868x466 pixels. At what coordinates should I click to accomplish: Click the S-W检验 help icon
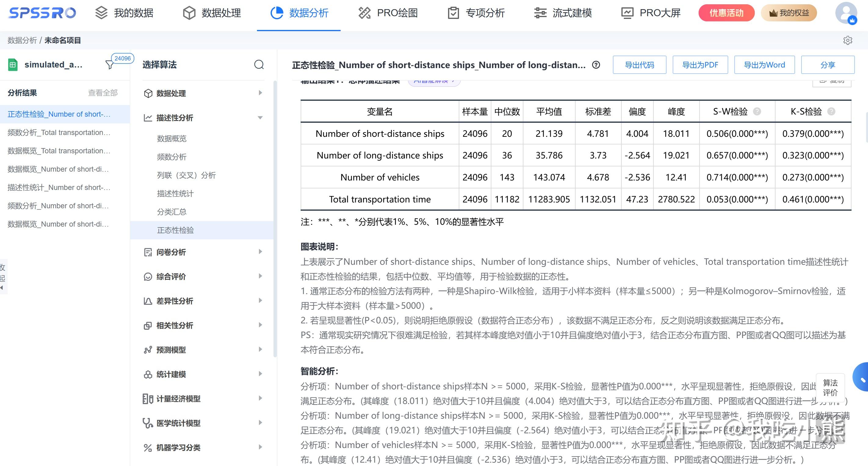[757, 111]
